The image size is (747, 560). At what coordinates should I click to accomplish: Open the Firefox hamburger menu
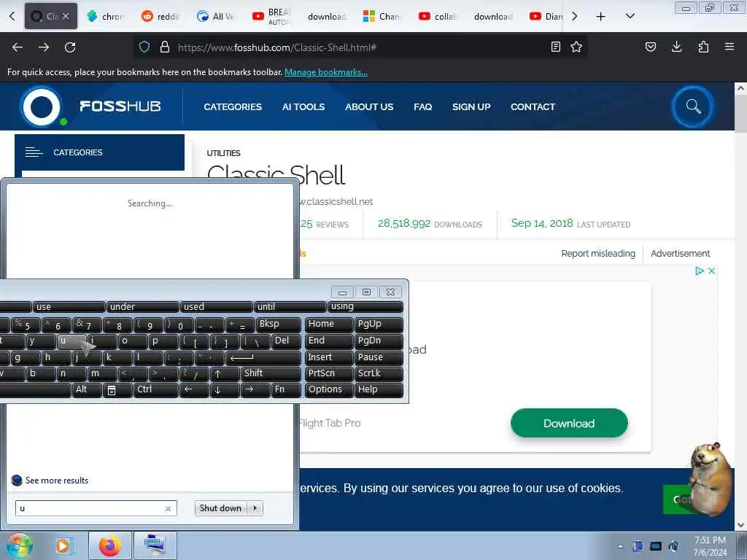(729, 47)
